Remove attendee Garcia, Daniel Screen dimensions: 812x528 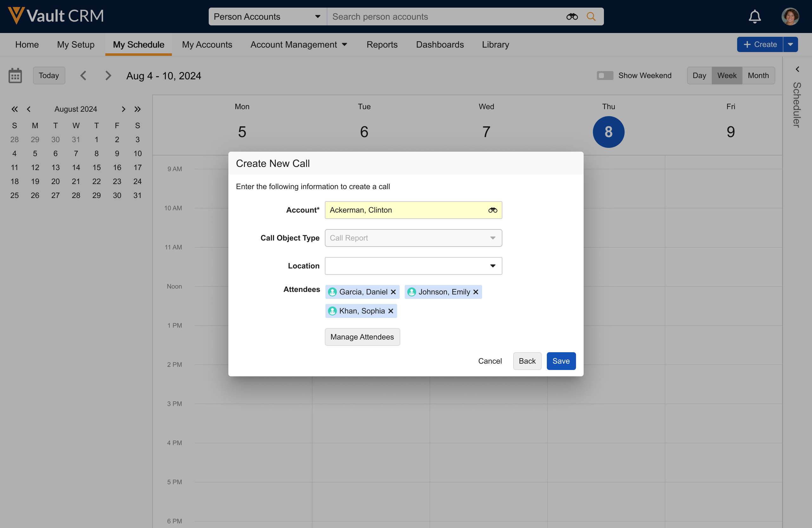[x=393, y=292]
